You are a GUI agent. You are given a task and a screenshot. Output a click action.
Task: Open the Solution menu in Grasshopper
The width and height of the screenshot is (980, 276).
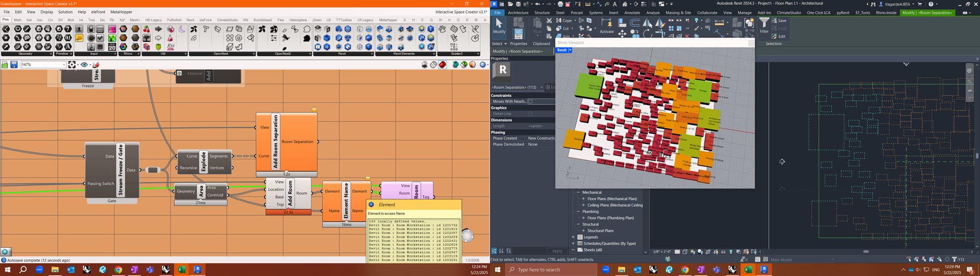[x=65, y=12]
